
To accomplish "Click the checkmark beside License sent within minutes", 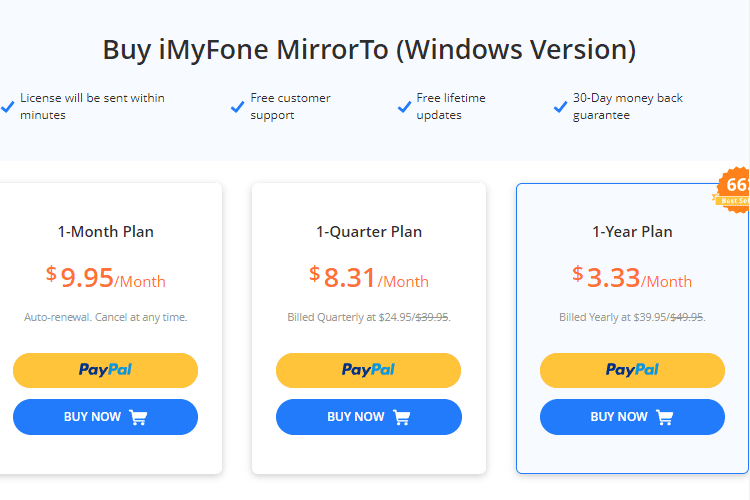I will pyautogui.click(x=8, y=106).
